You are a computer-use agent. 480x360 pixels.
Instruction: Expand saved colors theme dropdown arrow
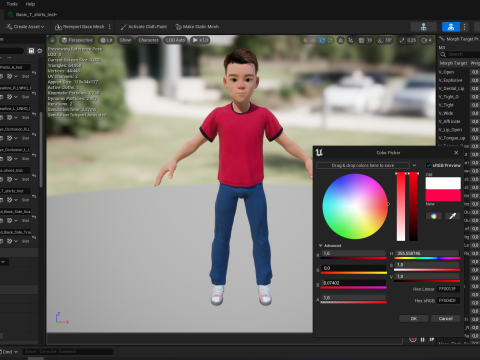414,165
